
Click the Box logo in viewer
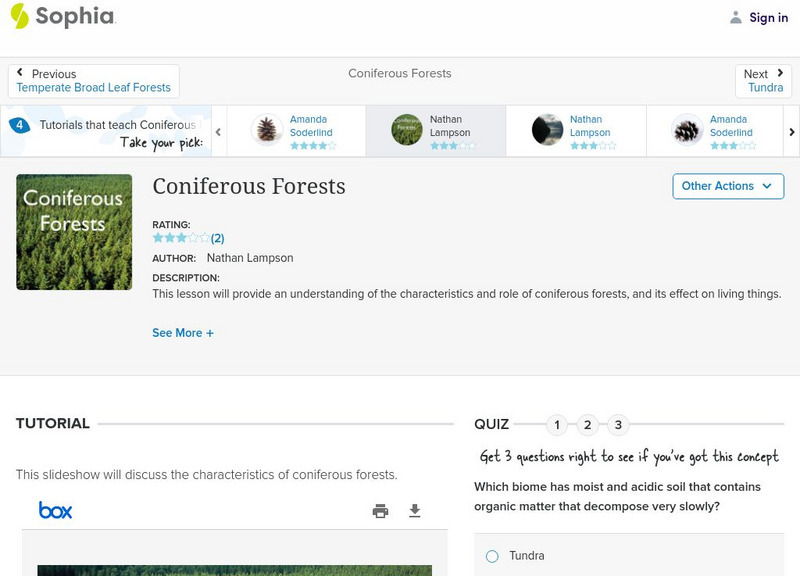[56, 511]
